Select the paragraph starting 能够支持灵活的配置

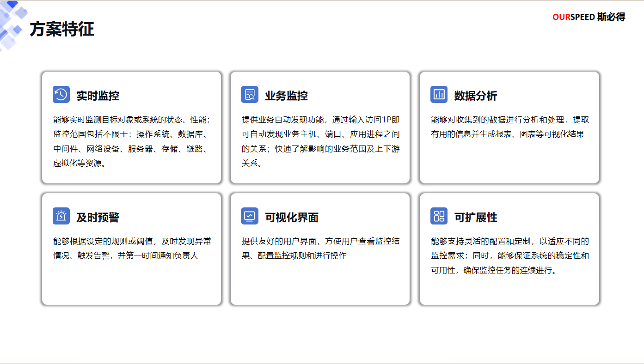pos(509,255)
